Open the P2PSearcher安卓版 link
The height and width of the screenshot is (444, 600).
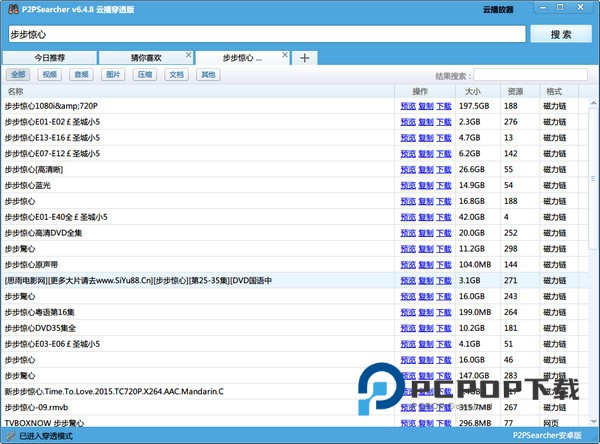pyautogui.click(x=547, y=436)
